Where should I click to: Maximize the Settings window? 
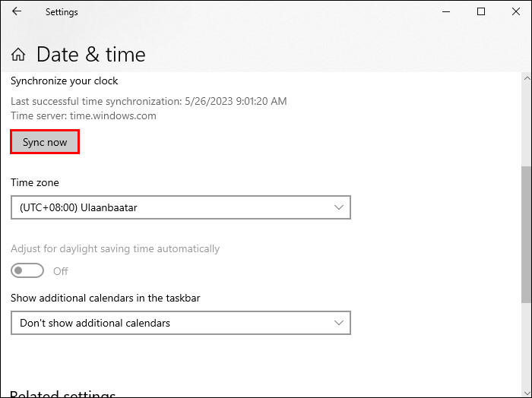pyautogui.click(x=481, y=12)
